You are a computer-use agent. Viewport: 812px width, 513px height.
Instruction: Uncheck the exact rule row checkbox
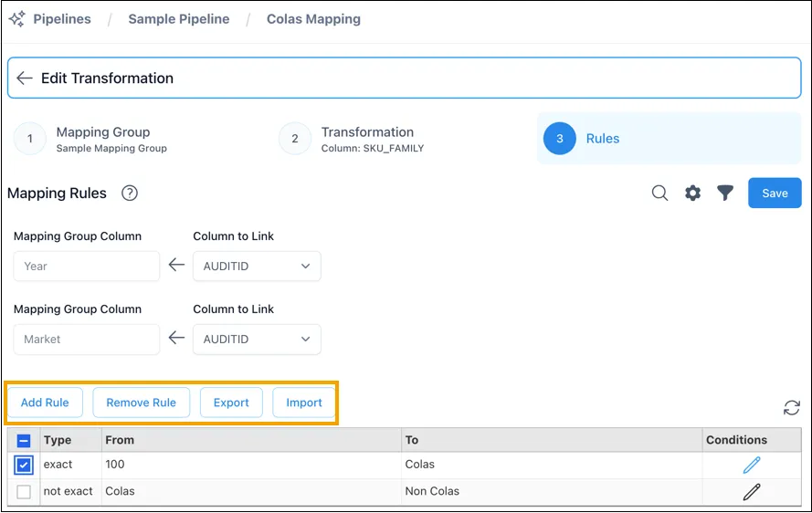24,465
